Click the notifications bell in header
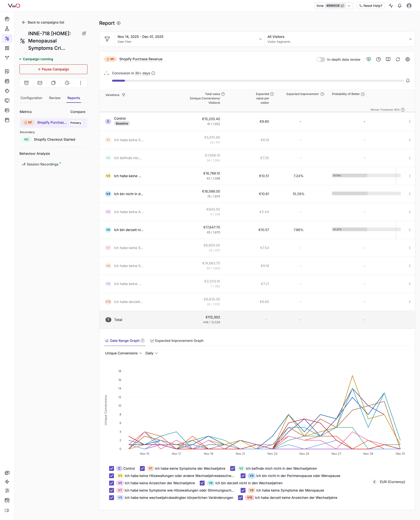Image resolution: width=420 pixels, height=520 pixels. point(399,6)
